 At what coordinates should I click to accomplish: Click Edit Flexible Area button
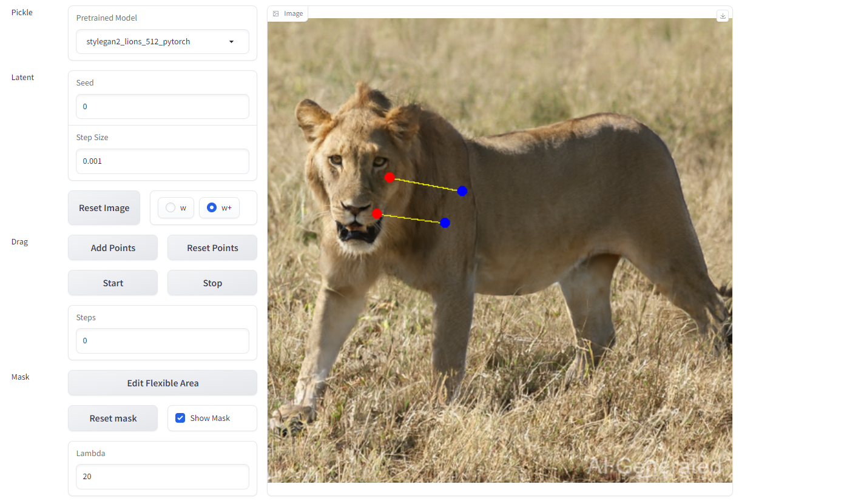coord(163,383)
